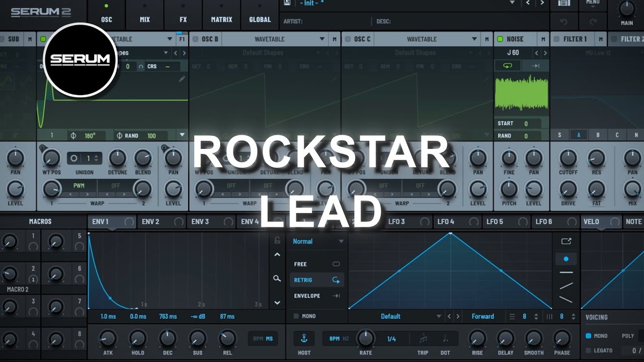Select next LFO shape preset arrow
The image size is (644, 362).
click(x=458, y=316)
